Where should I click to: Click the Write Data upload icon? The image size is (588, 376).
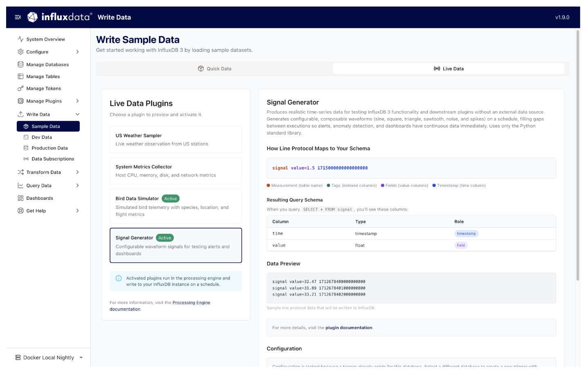click(x=20, y=114)
